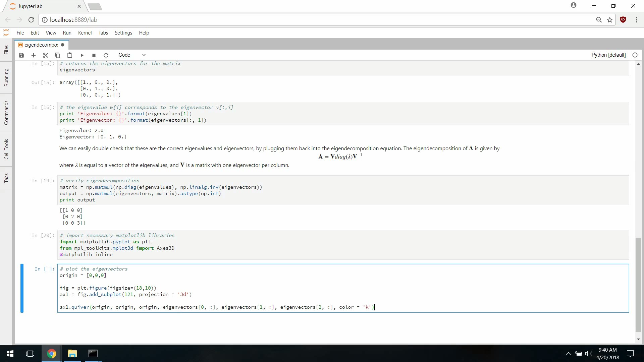The width and height of the screenshot is (644, 362).
Task: Open the Running sidebar panel
Action: coord(6,77)
